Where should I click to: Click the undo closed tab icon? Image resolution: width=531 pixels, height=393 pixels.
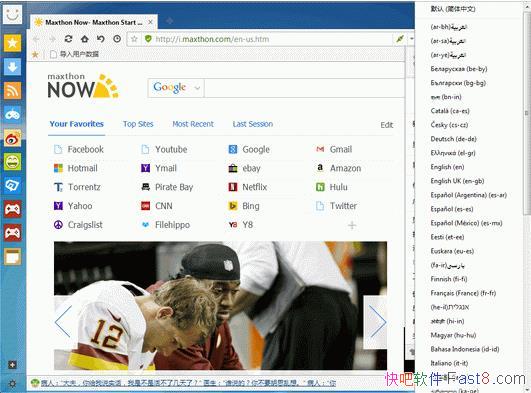tap(101, 39)
